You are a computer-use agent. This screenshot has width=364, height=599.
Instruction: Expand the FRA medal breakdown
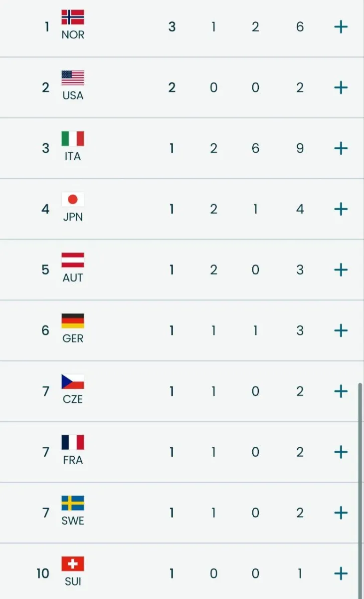[x=341, y=452]
